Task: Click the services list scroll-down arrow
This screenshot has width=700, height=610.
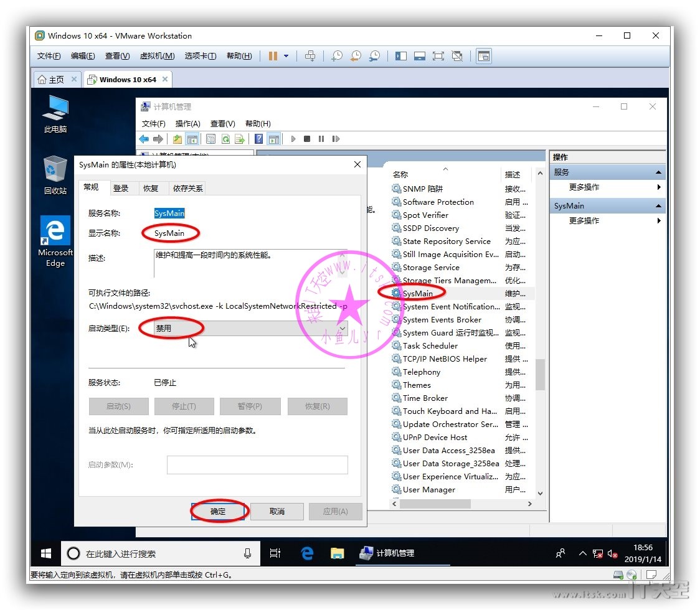Action: tap(540, 494)
